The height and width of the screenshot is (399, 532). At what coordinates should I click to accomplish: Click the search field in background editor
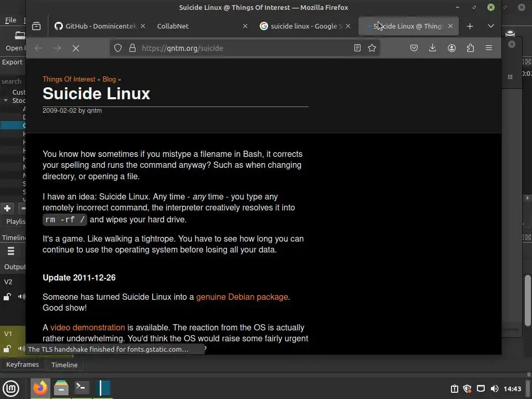point(13,81)
